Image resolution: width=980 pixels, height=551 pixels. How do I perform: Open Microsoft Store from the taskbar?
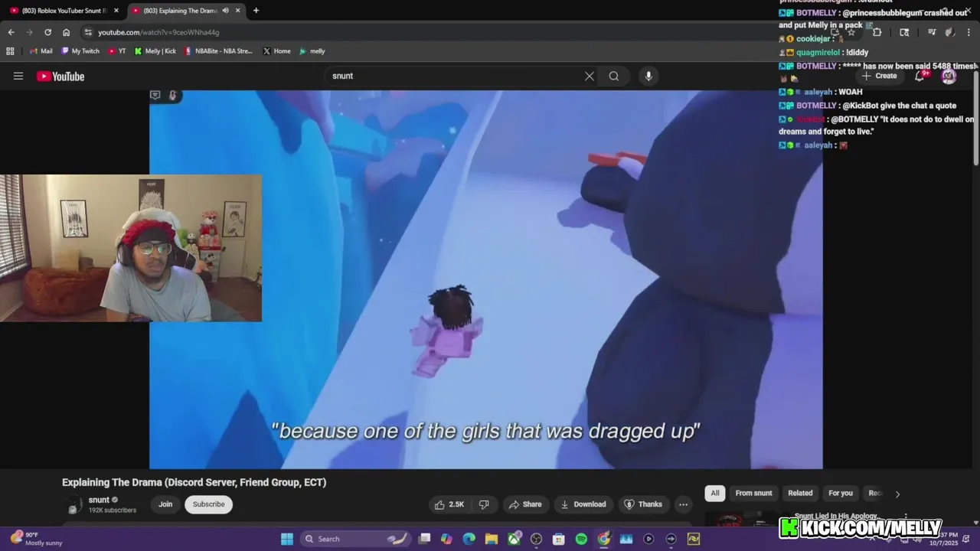tap(559, 539)
